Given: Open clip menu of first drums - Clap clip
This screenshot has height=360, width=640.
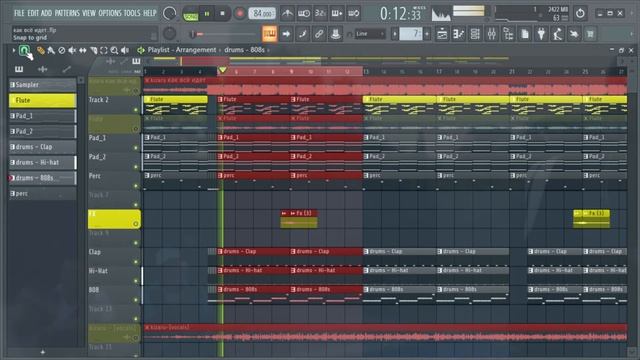Looking at the screenshot, I should (220, 251).
